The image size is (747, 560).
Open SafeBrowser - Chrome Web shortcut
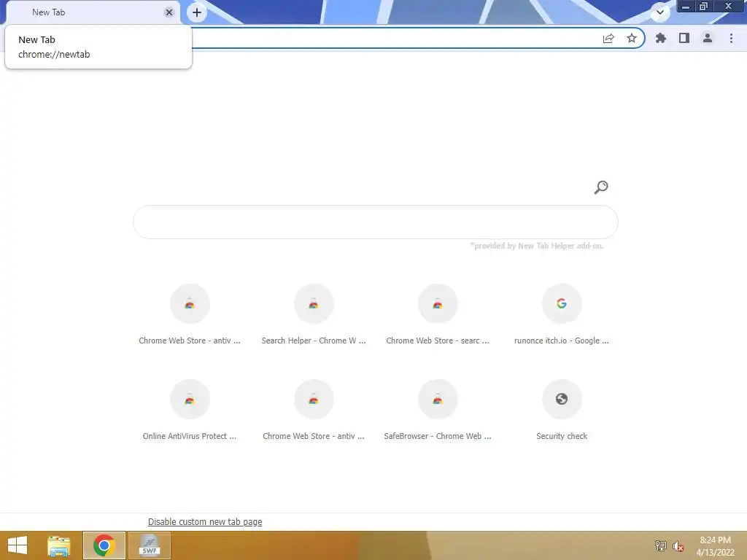point(438,410)
